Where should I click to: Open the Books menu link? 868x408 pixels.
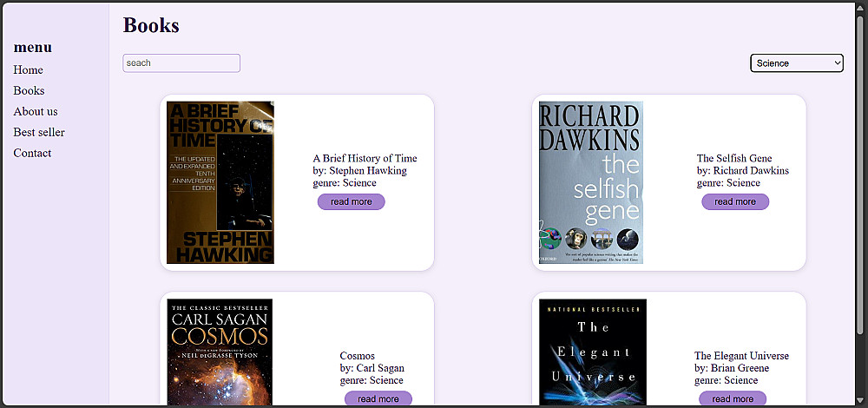click(x=29, y=90)
